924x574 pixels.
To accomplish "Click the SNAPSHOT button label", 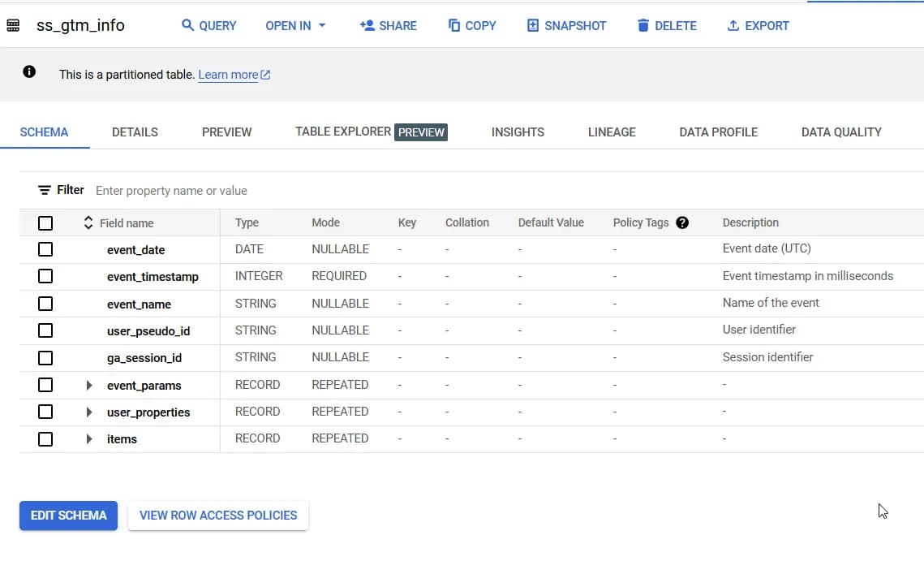I will tap(575, 26).
